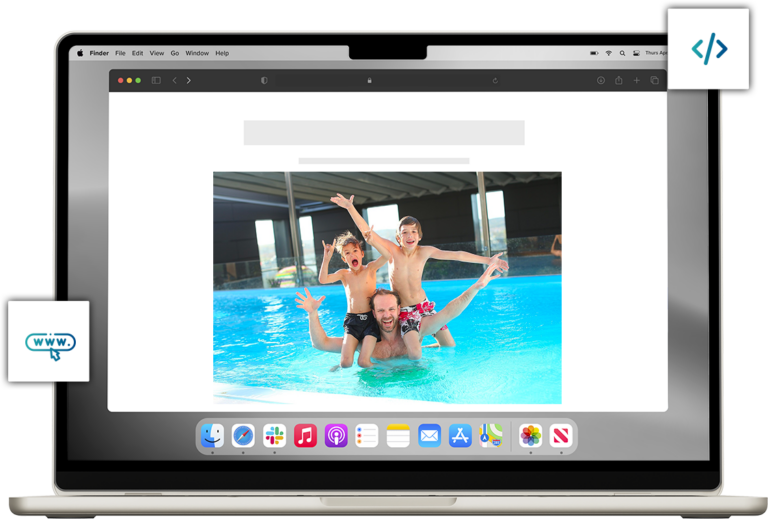Open the App Store in Dock
Viewport: 768px width, 519px height.
click(460, 435)
